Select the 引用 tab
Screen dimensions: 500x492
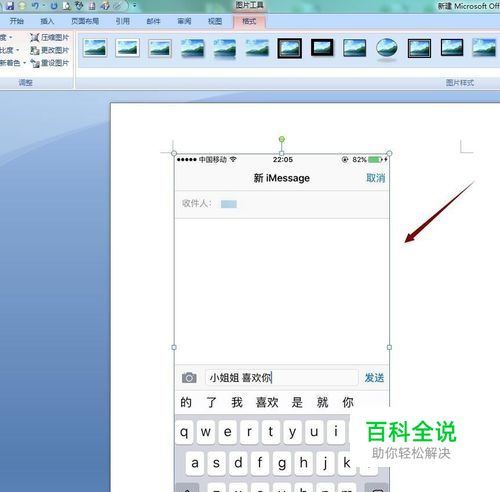[x=123, y=21]
